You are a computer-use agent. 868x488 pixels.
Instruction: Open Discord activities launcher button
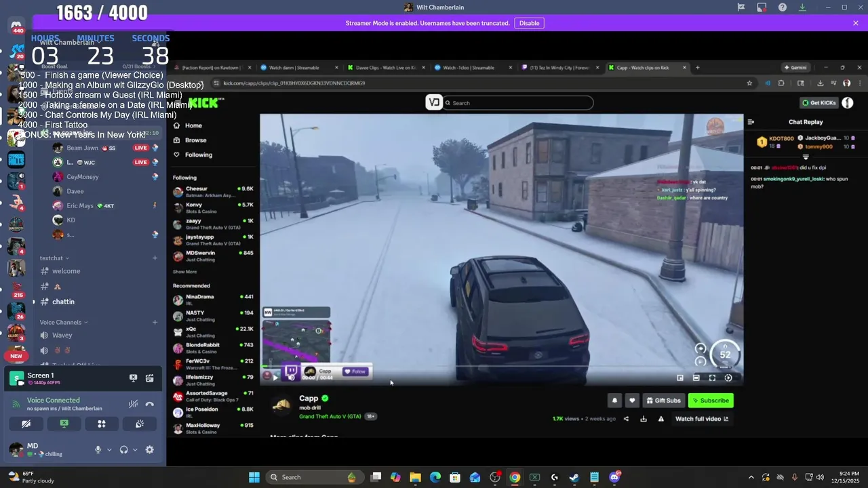(102, 424)
